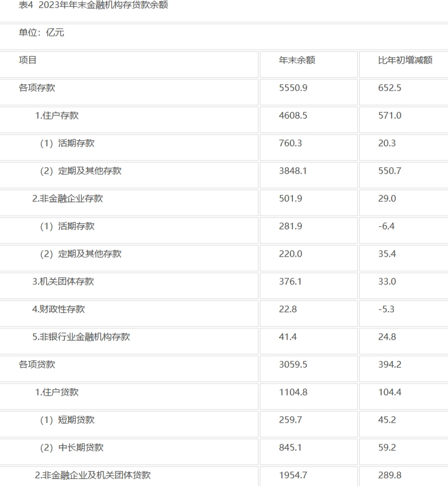Image resolution: width=448 pixels, height=486 pixels.
Task: Select the value 20.3
Action: coord(387,143)
